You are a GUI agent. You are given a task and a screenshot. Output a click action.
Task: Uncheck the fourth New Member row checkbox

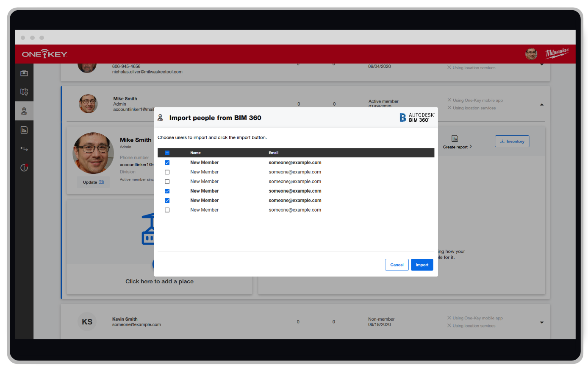coord(167,191)
